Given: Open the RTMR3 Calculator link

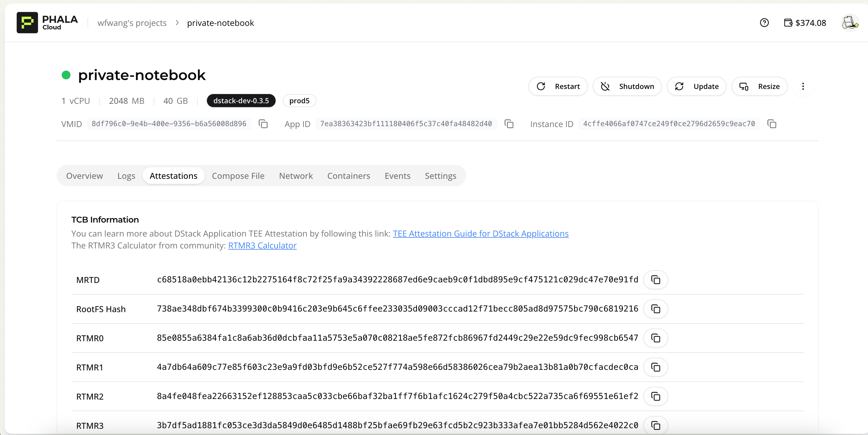Looking at the screenshot, I should coord(262,245).
